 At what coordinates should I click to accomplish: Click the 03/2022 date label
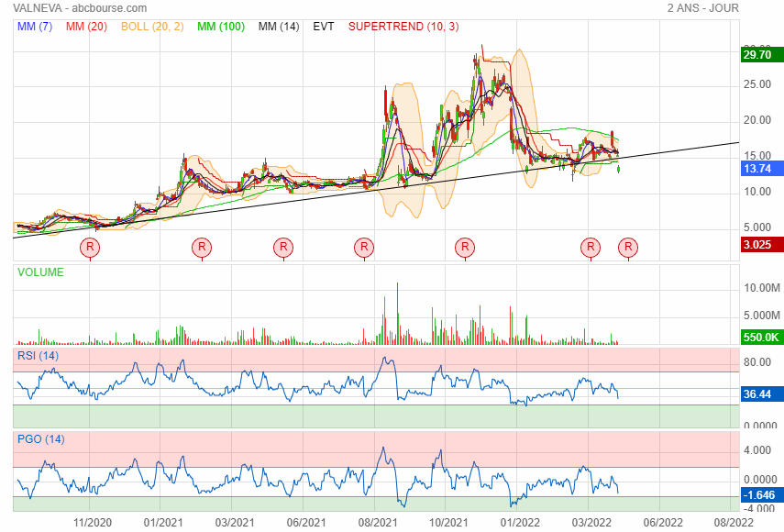point(591,523)
